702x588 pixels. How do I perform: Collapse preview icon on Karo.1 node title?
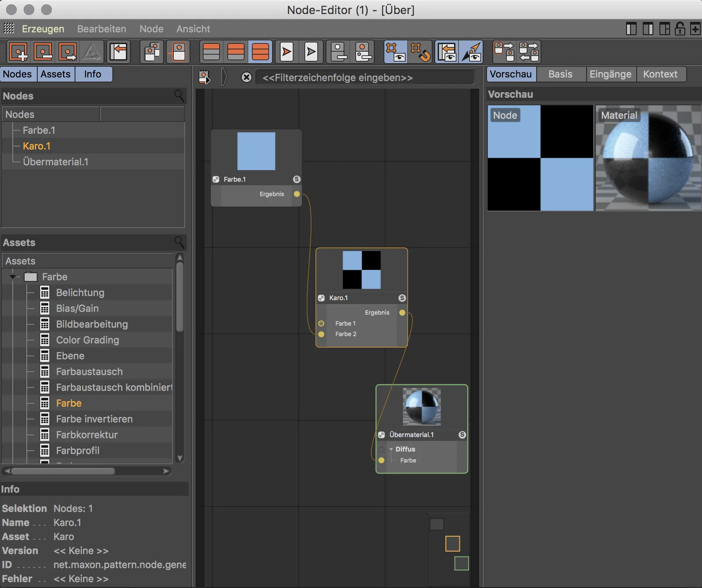click(321, 298)
